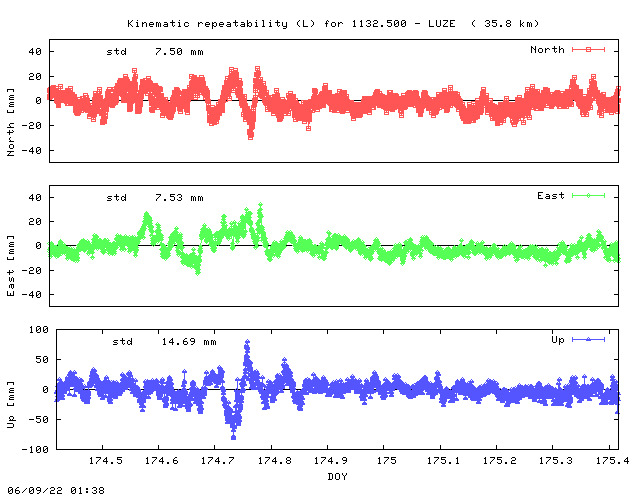
Task: Click the highest East data peak near 174.78
Action: tap(260, 205)
